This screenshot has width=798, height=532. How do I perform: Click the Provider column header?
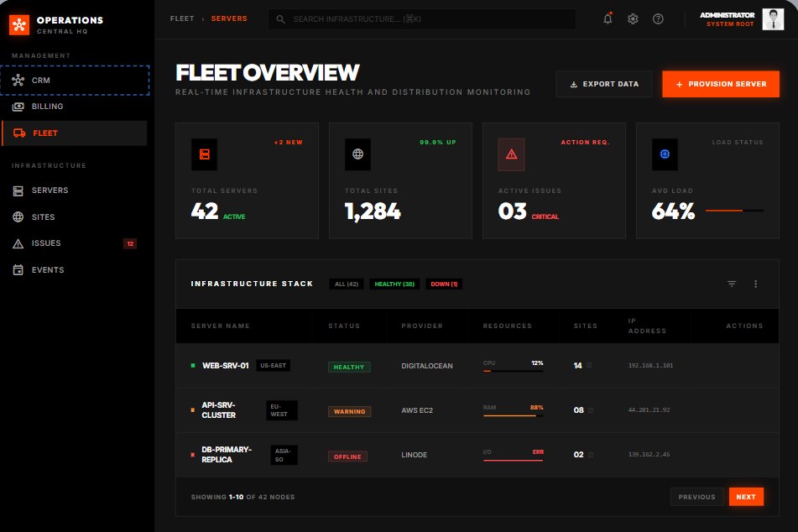tap(422, 326)
